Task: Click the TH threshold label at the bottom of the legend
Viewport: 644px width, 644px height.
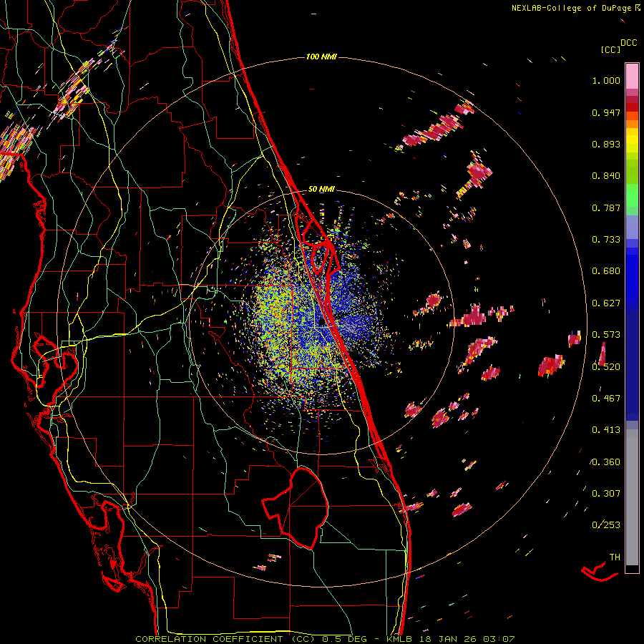Action: [615, 557]
